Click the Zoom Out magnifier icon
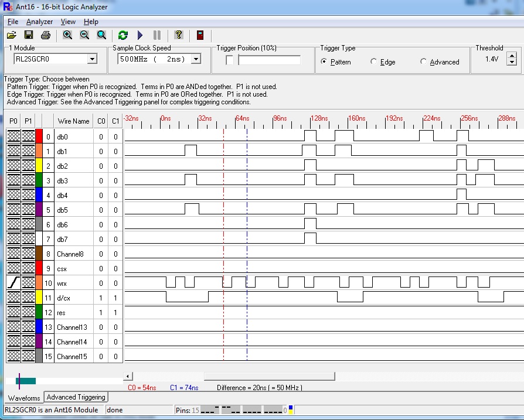Image resolution: width=524 pixels, height=420 pixels. click(x=84, y=35)
